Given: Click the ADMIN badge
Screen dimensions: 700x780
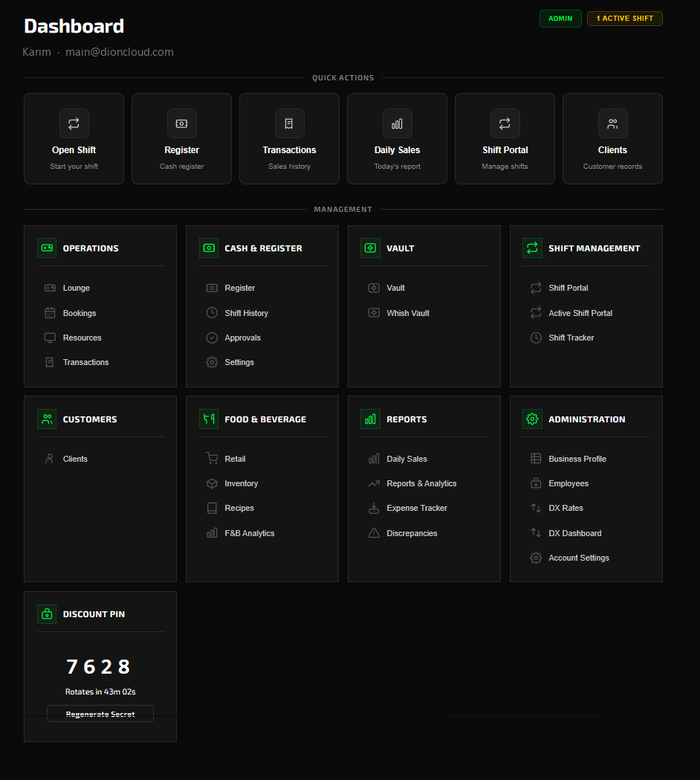Looking at the screenshot, I should point(560,19).
